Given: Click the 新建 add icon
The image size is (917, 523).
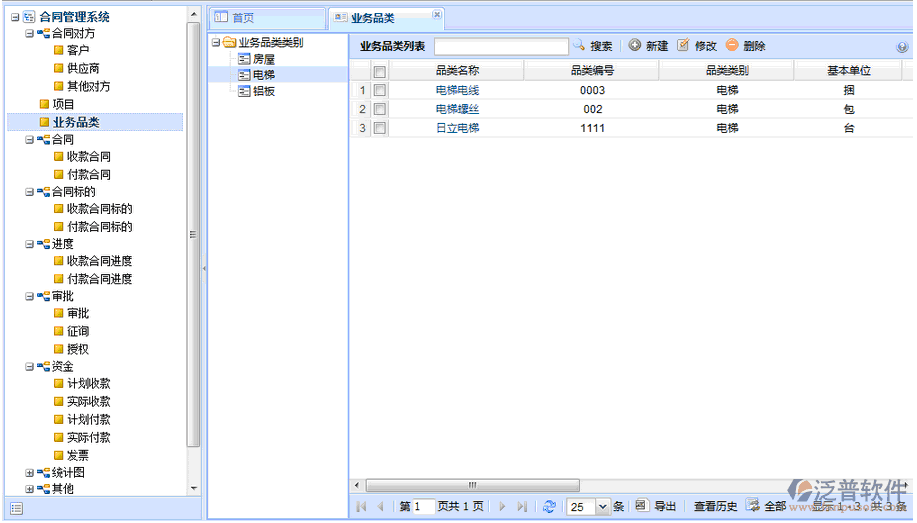Looking at the screenshot, I should pos(635,46).
